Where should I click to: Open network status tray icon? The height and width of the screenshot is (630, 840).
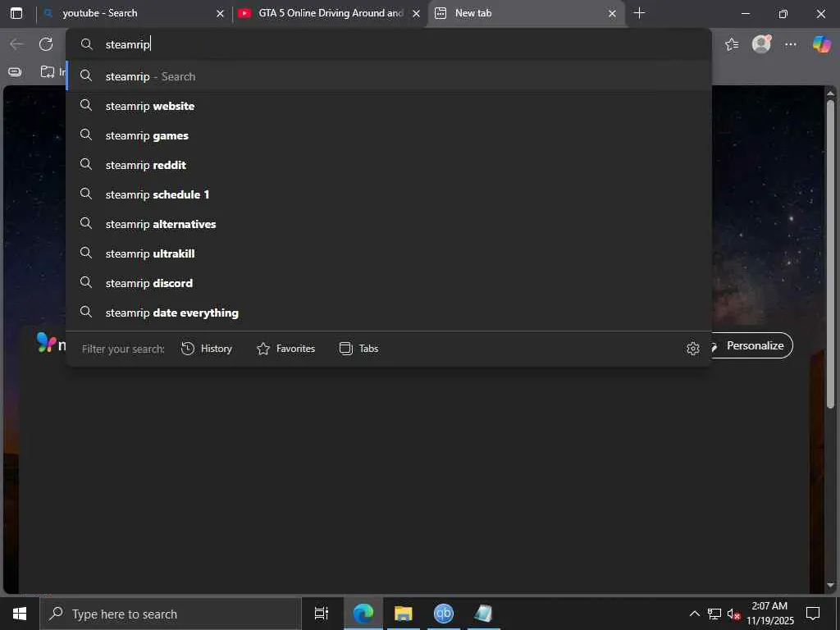[714, 614]
